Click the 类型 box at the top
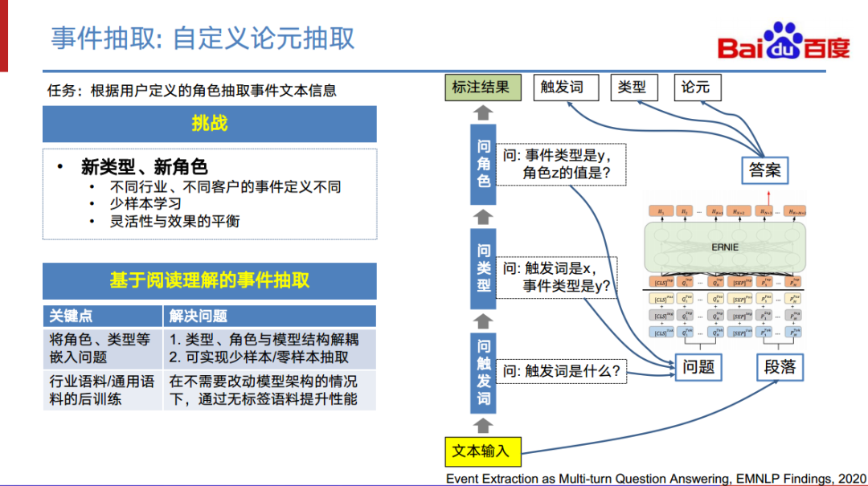This screenshot has height=486, width=868. [x=634, y=88]
